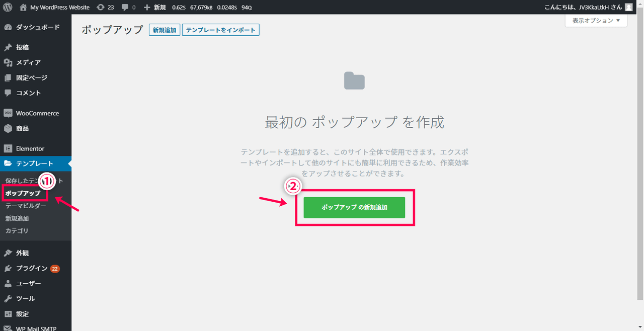
Task: Click the home icon beside My WordPress Website
Action: [23, 7]
